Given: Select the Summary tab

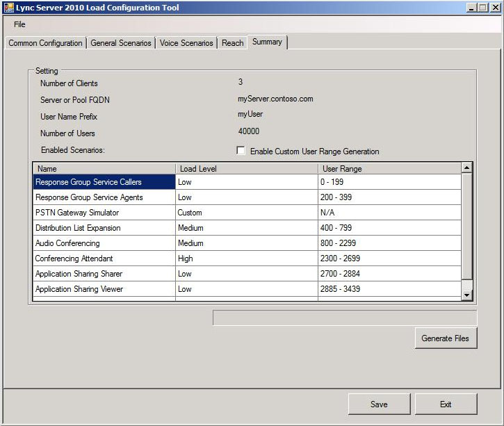Looking at the screenshot, I should point(267,42).
